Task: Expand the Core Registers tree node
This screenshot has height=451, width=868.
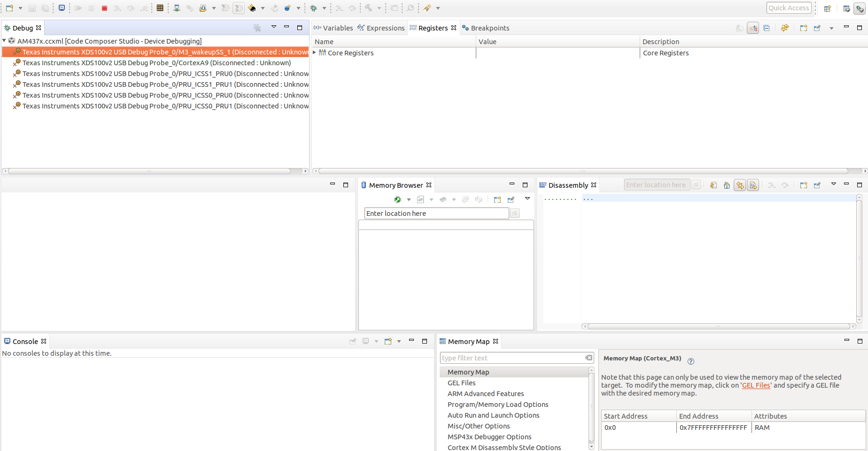Action: [315, 53]
